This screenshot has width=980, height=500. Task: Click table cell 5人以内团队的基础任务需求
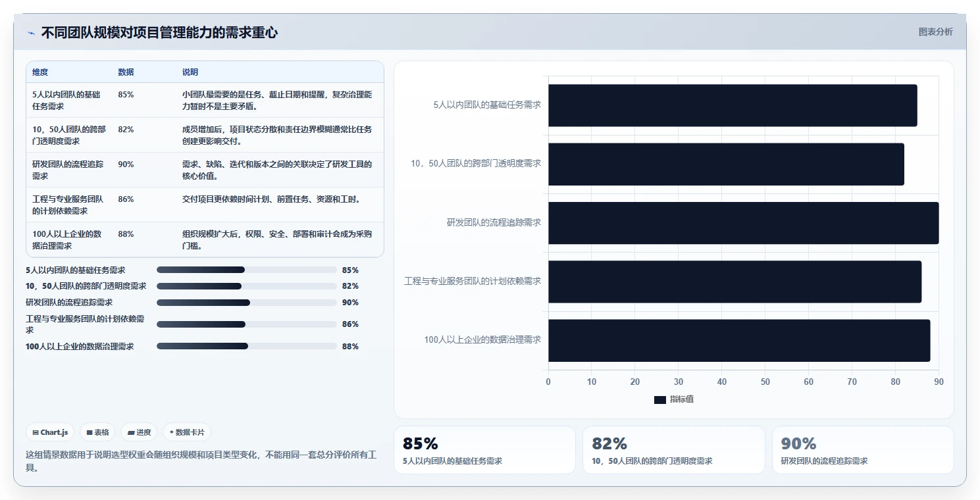point(68,100)
